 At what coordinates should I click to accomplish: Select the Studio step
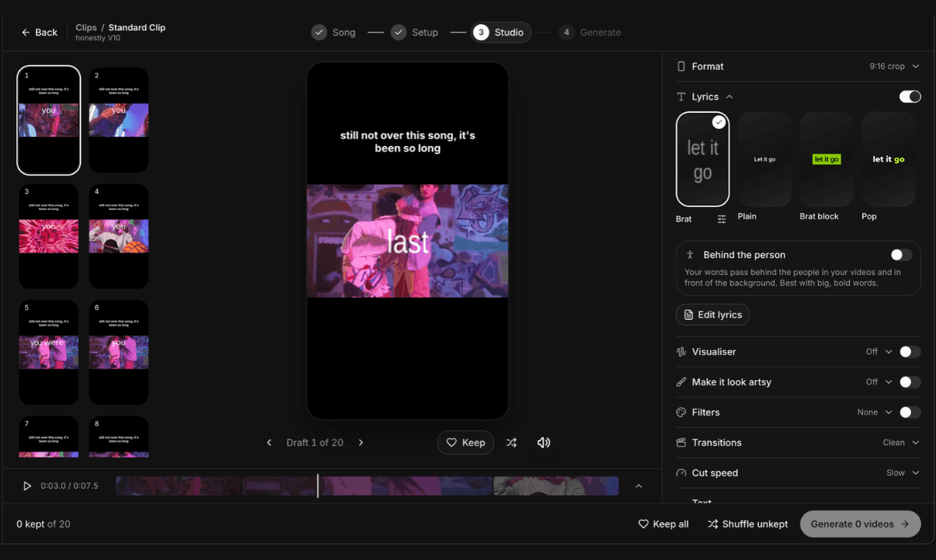tap(501, 32)
